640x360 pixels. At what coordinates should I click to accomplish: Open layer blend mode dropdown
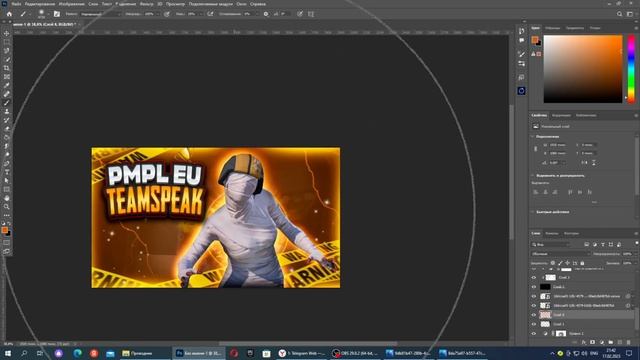click(561, 254)
